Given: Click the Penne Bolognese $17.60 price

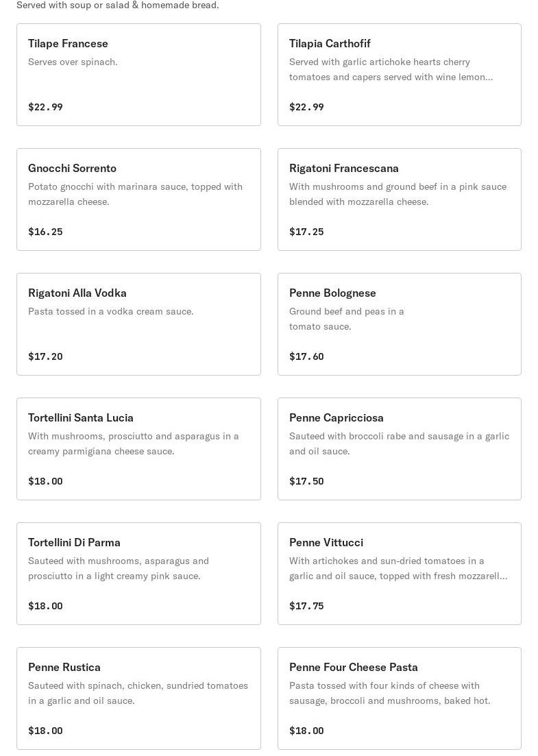Looking at the screenshot, I should (306, 356).
